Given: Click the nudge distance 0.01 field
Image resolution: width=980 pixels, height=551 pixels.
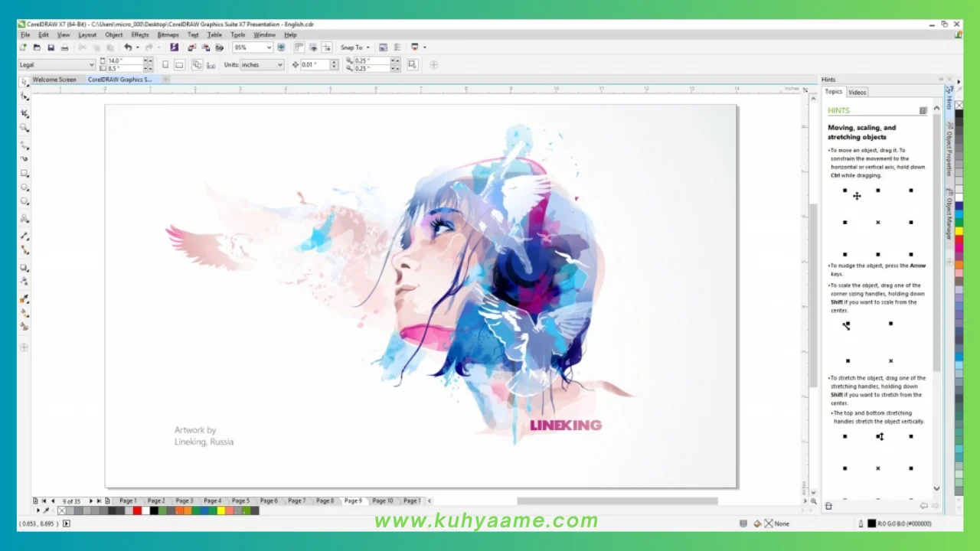Looking at the screenshot, I should coord(316,65).
